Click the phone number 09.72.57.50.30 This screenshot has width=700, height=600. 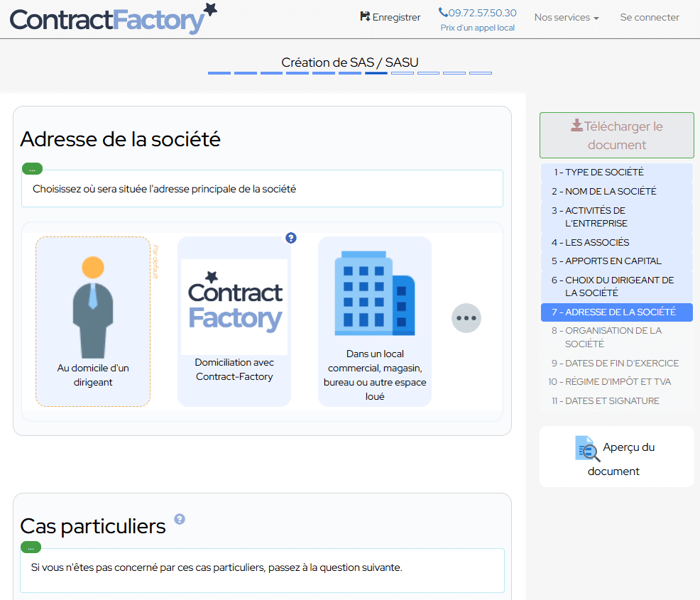(x=478, y=13)
